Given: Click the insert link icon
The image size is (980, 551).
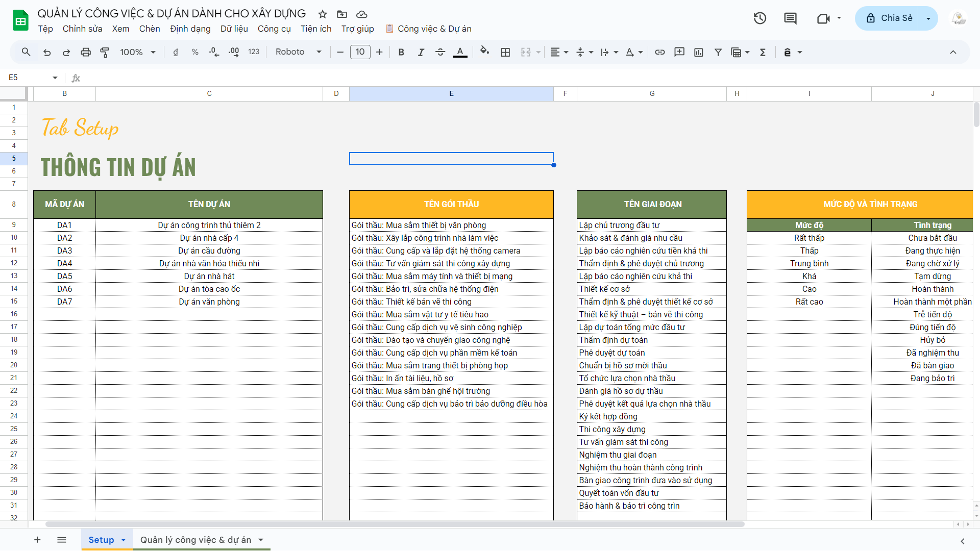Looking at the screenshot, I should 659,52.
